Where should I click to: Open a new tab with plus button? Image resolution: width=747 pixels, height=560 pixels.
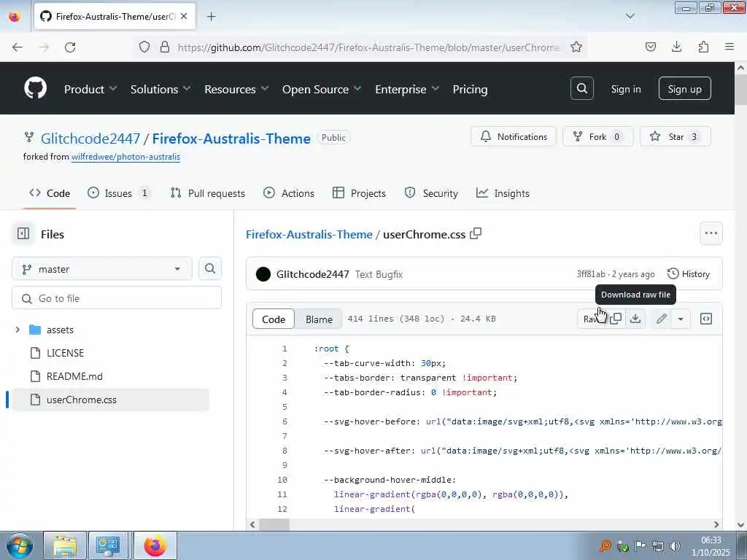point(211,17)
